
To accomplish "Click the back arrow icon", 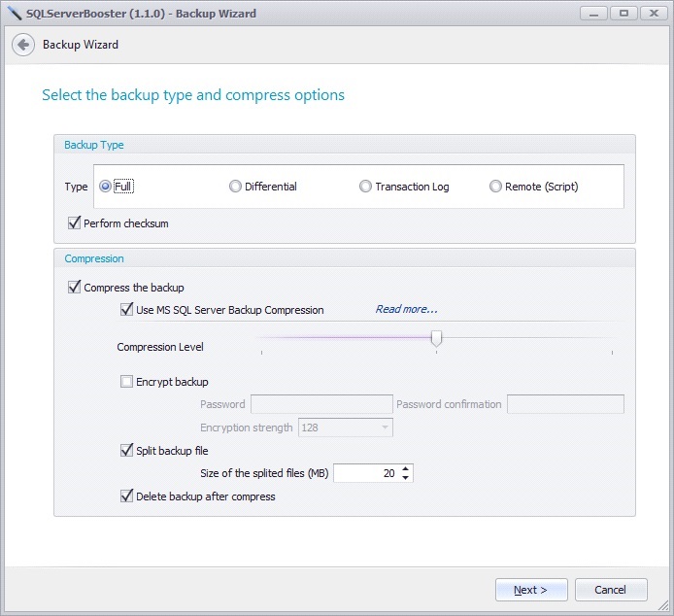I will (23, 45).
